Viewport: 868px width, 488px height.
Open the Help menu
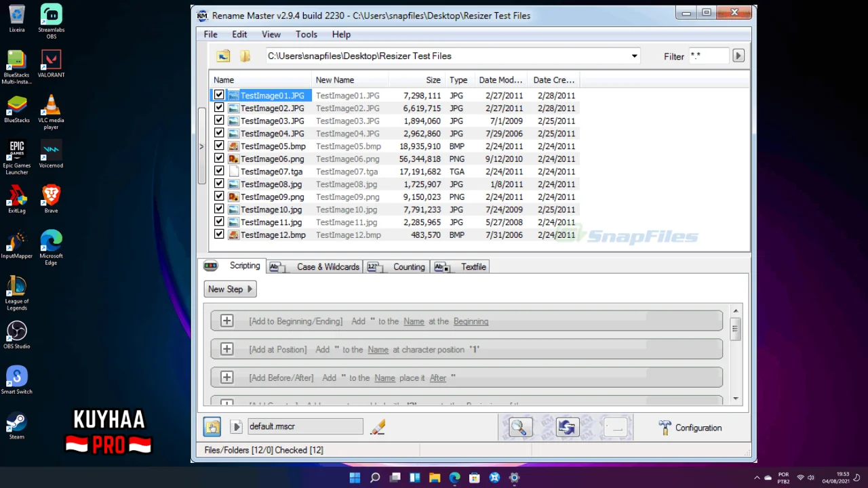click(x=341, y=35)
